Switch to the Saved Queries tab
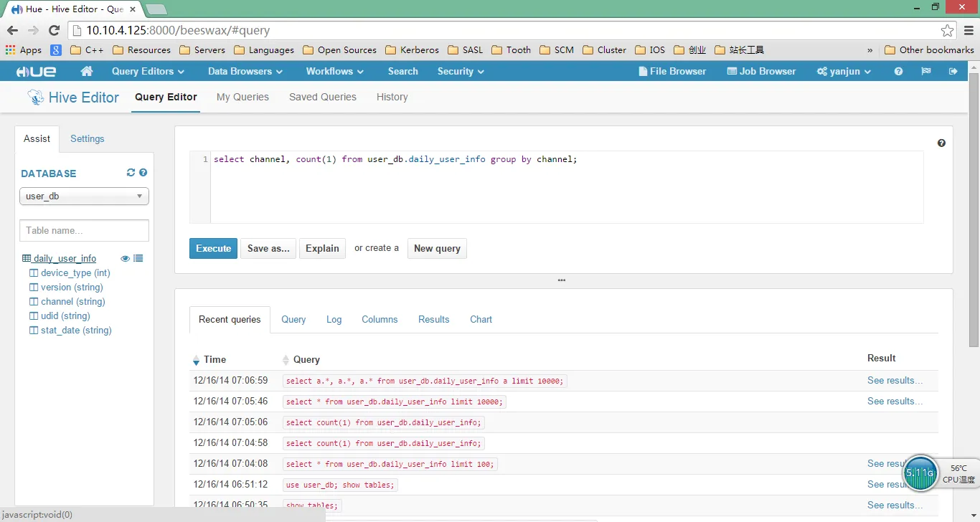The height and width of the screenshot is (522, 980). (x=323, y=98)
